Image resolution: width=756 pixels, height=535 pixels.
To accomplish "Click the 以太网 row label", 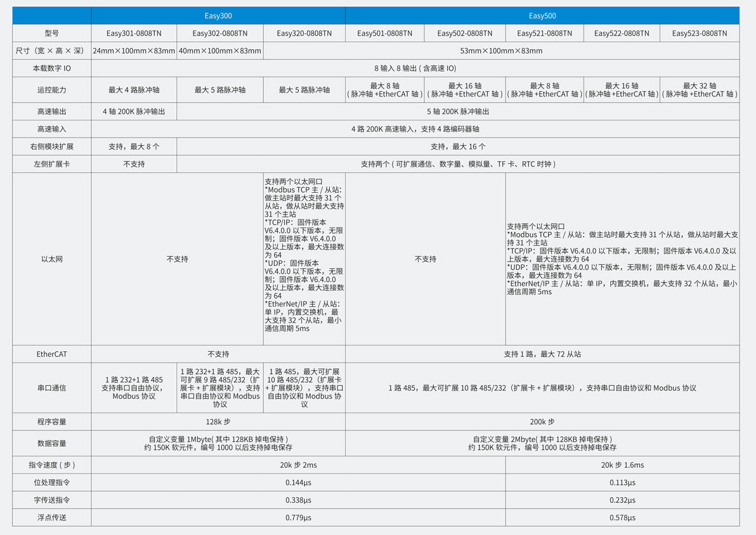I will click(x=52, y=259).
